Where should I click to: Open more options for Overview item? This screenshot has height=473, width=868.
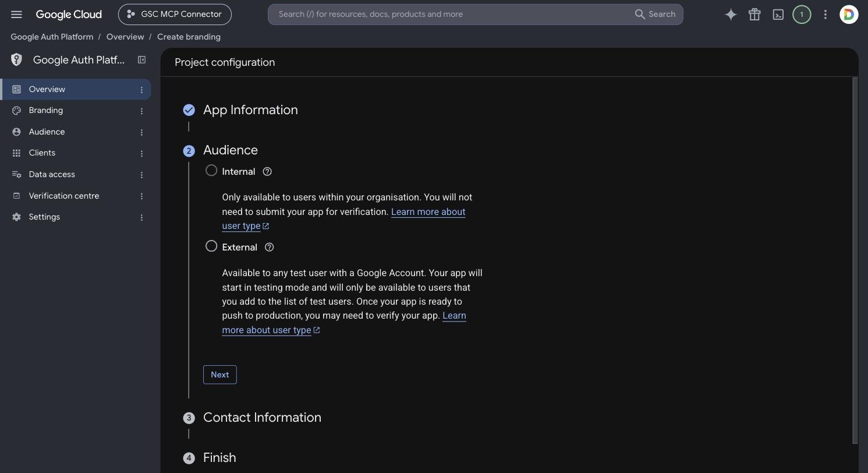pyautogui.click(x=141, y=90)
